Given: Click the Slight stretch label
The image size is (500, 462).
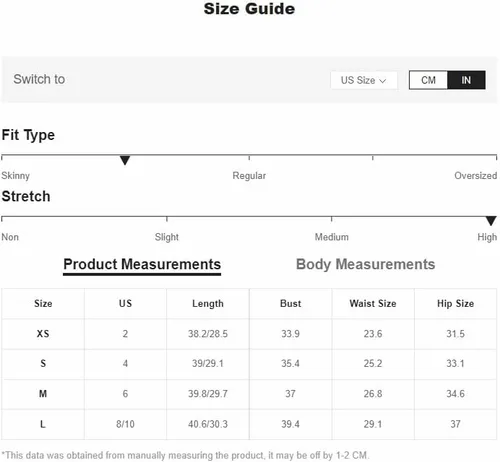Looking at the screenshot, I should [167, 237].
